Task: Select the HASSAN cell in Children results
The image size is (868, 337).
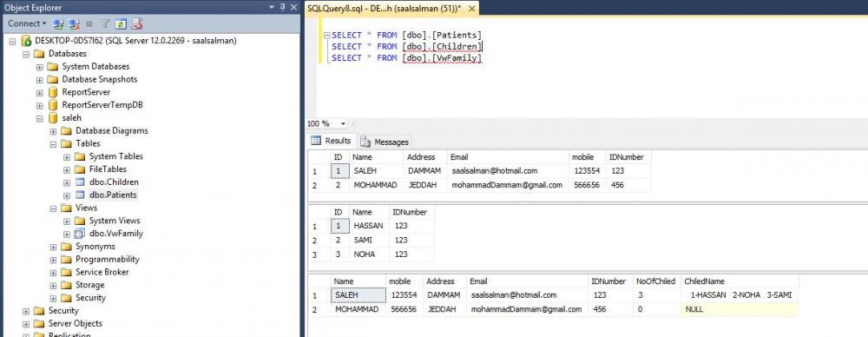Action: point(369,226)
